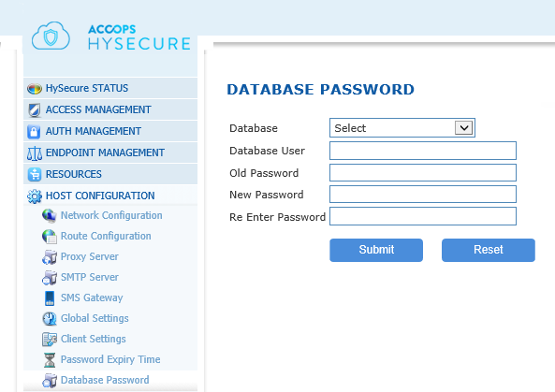Open the Proxy Server menu item
This screenshot has height=392, width=555.
click(x=89, y=256)
